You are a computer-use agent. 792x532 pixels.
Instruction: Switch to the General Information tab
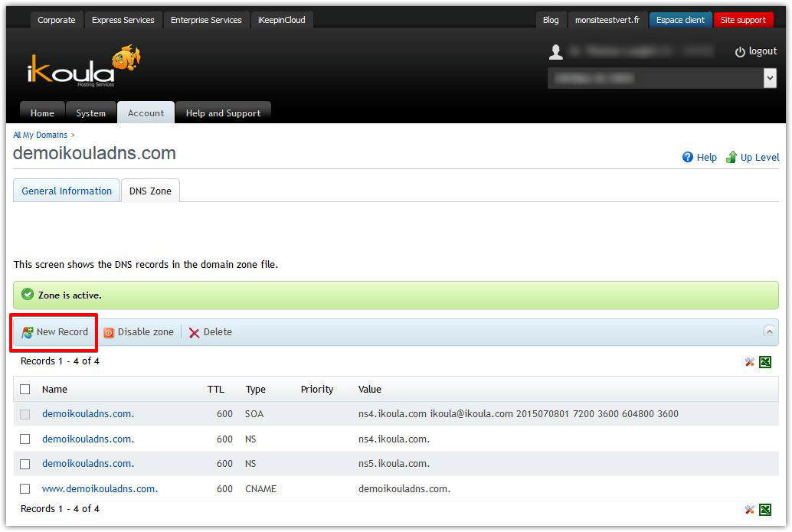pos(67,191)
